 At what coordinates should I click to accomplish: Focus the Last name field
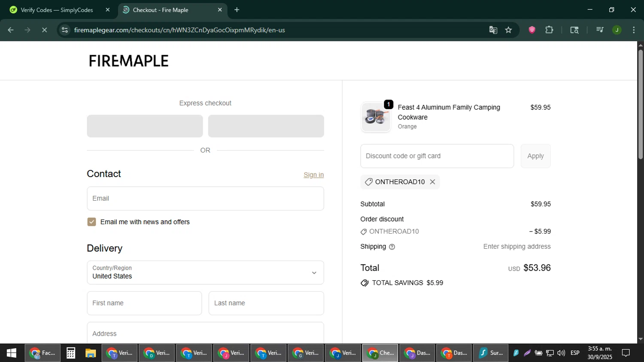tap(266, 303)
